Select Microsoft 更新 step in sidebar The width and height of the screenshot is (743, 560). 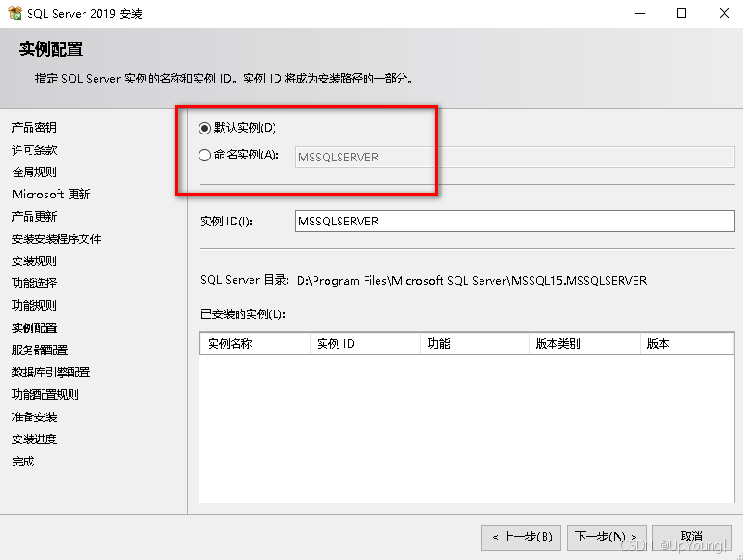[51, 195]
